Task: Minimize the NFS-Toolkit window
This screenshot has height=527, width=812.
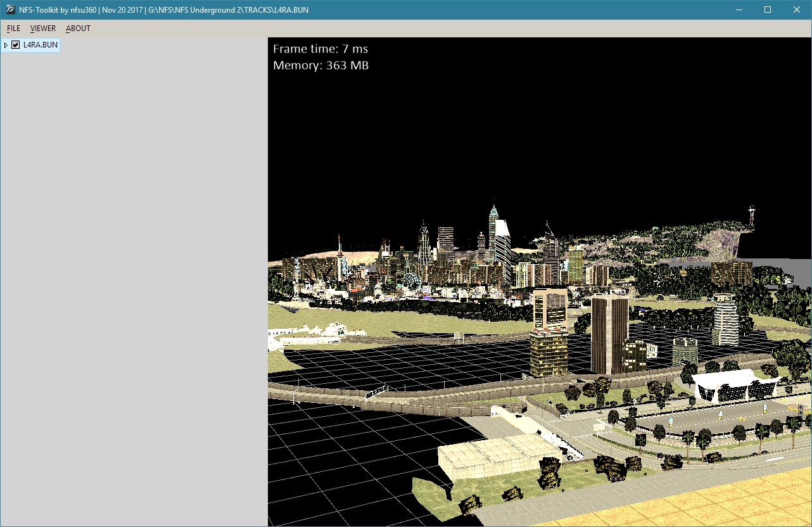Action: [739, 10]
